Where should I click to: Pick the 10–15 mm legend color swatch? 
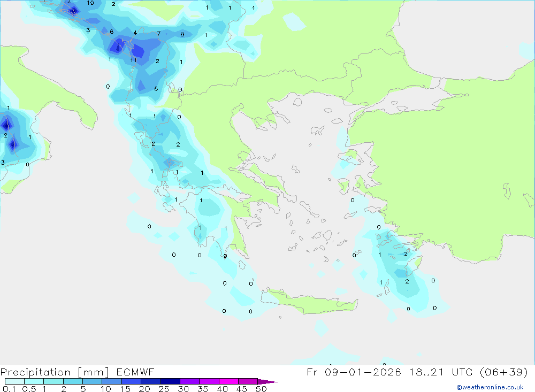click(112, 381)
